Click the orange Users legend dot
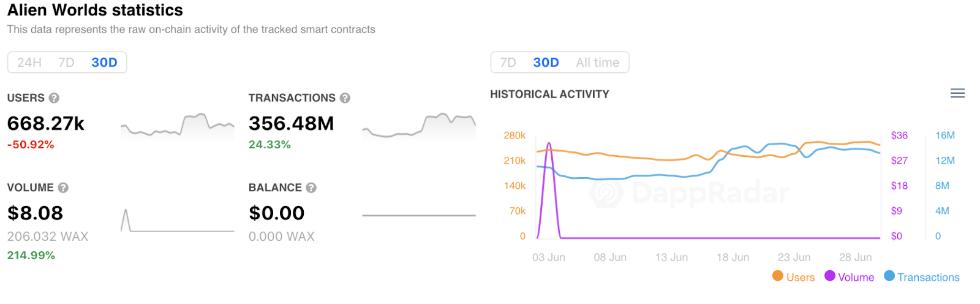 [778, 276]
